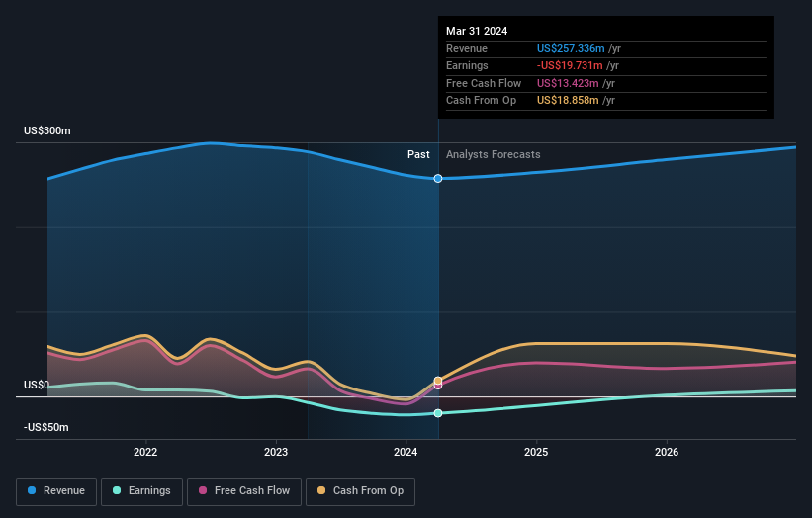The width and height of the screenshot is (812, 518).
Task: Click the Cash From Op label in tooltip
Action: [x=481, y=101]
